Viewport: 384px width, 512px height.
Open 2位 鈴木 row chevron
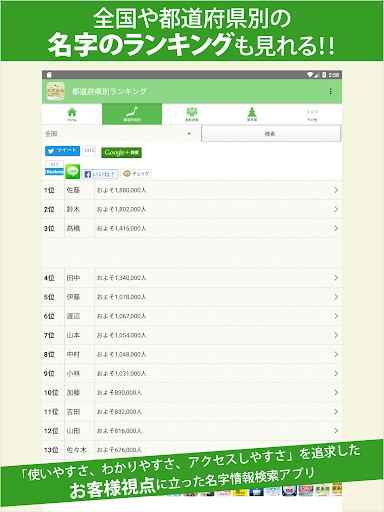point(336,209)
